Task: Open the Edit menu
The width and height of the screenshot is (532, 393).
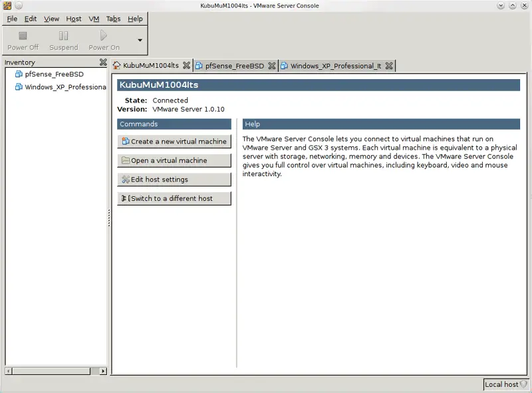Action: click(31, 19)
